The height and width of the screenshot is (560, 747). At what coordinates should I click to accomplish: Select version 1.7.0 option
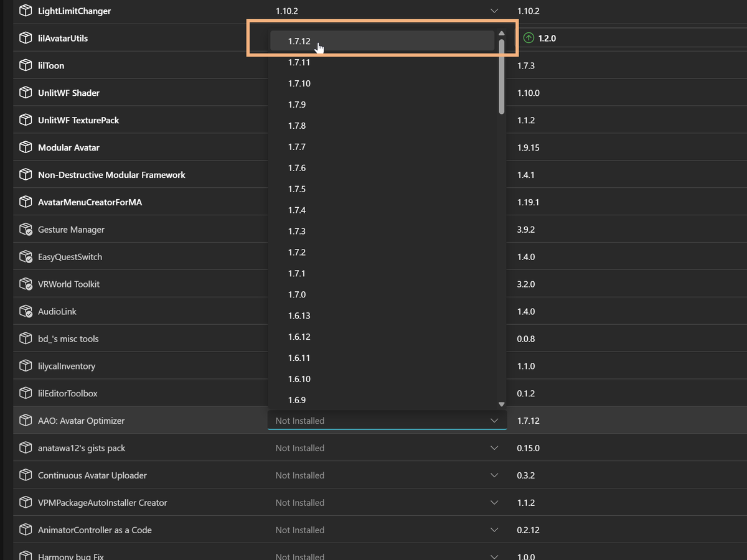click(x=382, y=294)
